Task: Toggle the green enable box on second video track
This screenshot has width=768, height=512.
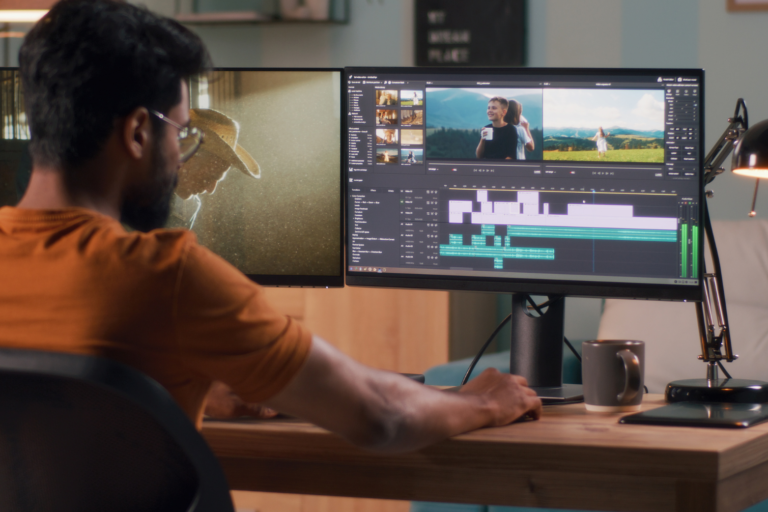Action: click(x=402, y=202)
